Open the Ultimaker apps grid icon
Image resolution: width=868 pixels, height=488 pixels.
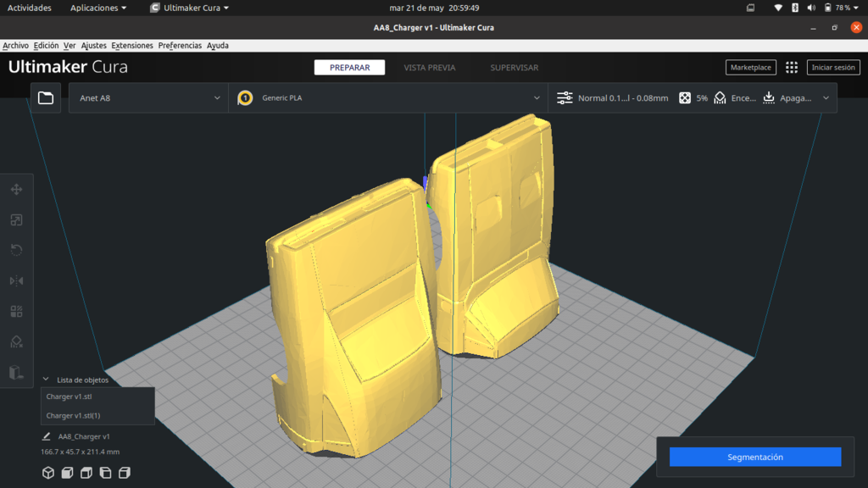pos(792,68)
